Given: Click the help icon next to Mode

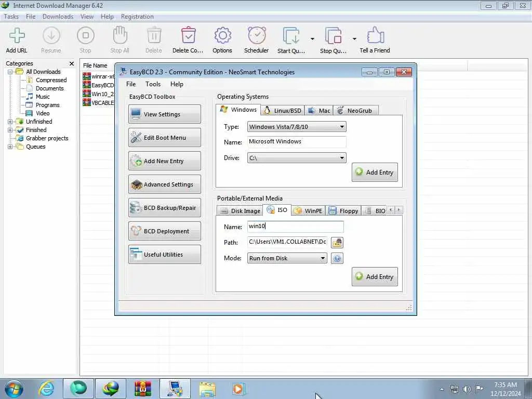Looking at the screenshot, I should [337, 258].
